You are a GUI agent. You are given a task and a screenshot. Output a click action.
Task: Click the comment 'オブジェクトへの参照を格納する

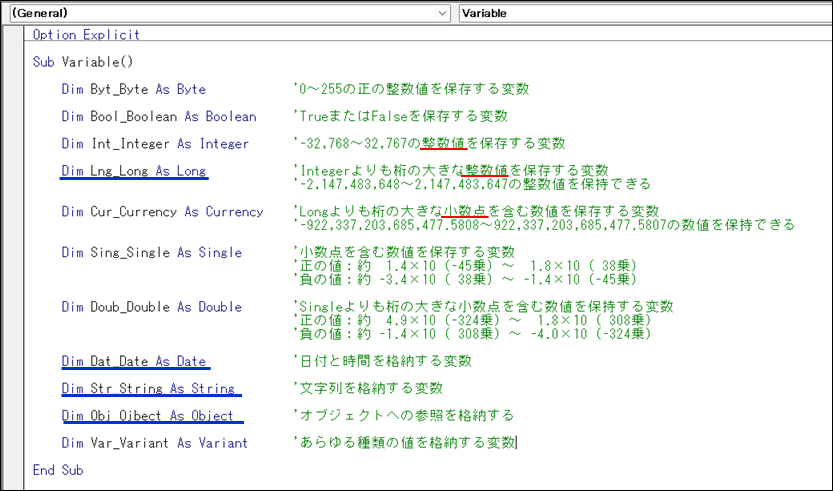pyautogui.click(x=404, y=416)
